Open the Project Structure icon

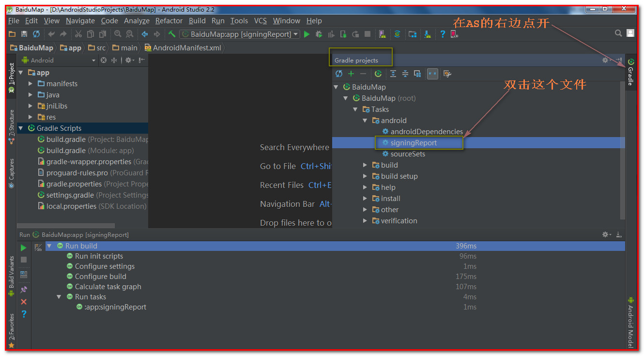click(412, 34)
